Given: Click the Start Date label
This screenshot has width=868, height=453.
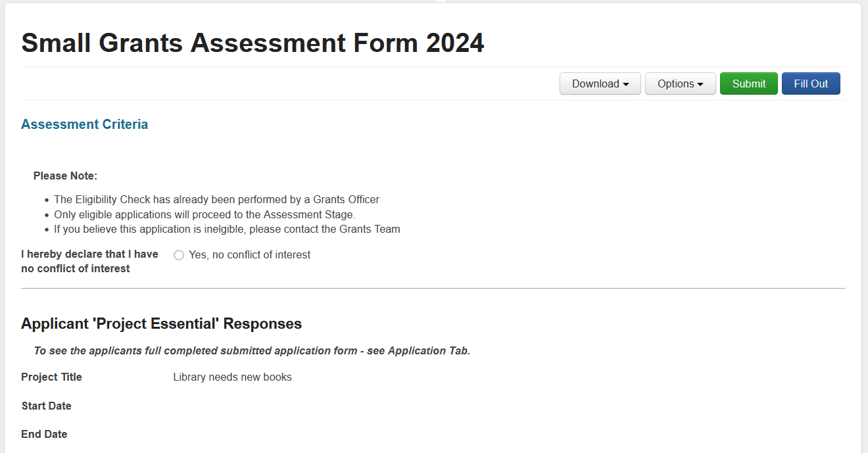Looking at the screenshot, I should click(x=46, y=406).
